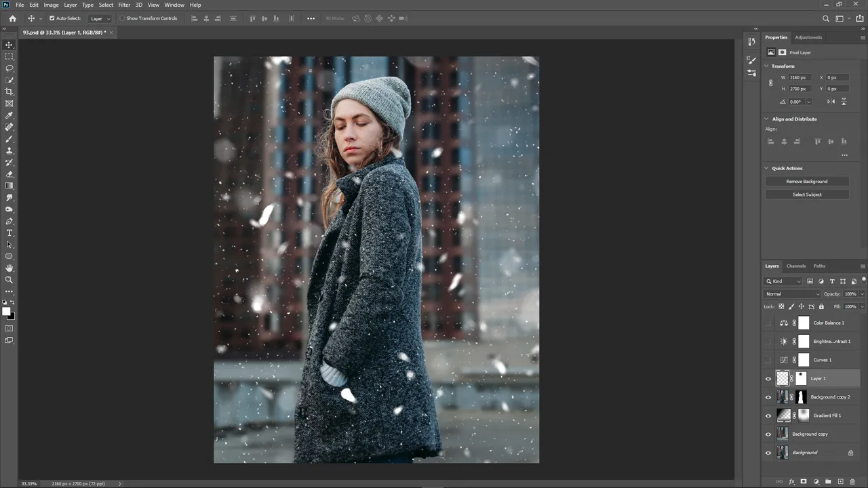This screenshot has width=868, height=488.
Task: Select the Gradient tool
Action: coord(9,186)
